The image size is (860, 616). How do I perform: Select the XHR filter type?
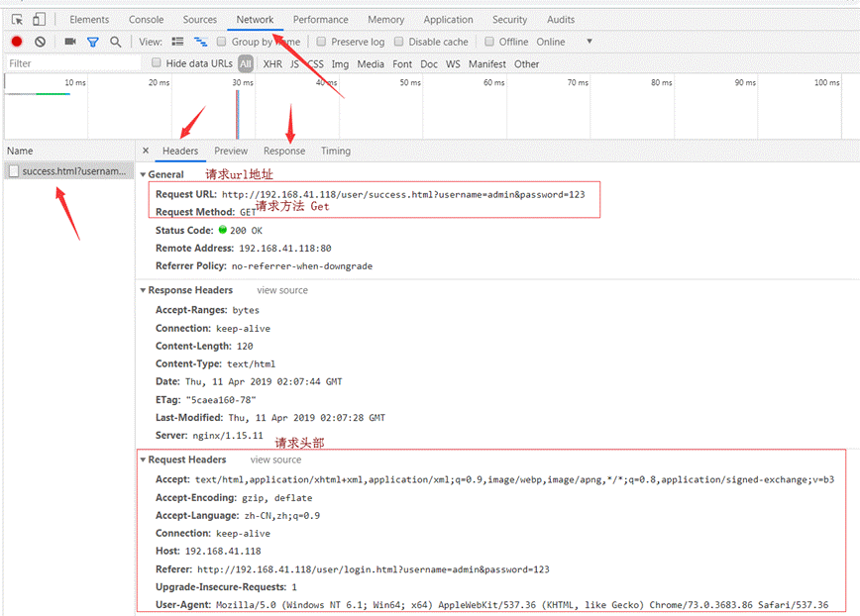272,64
